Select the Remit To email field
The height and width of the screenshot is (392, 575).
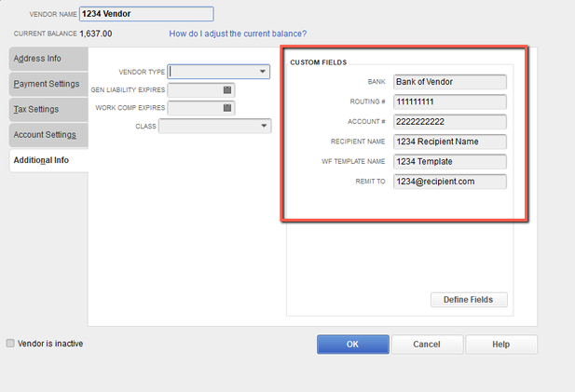pyautogui.click(x=450, y=182)
